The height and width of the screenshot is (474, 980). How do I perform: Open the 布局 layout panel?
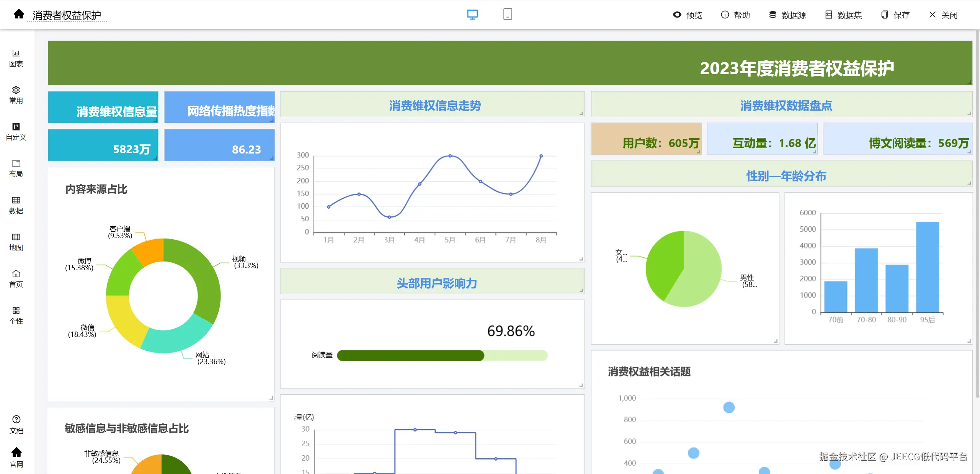coord(16,168)
